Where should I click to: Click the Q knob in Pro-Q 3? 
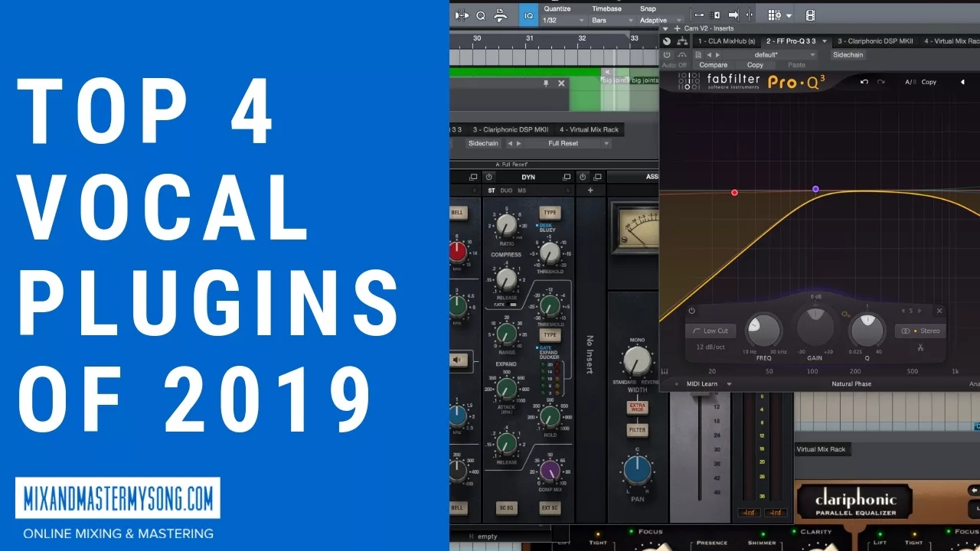(x=866, y=330)
